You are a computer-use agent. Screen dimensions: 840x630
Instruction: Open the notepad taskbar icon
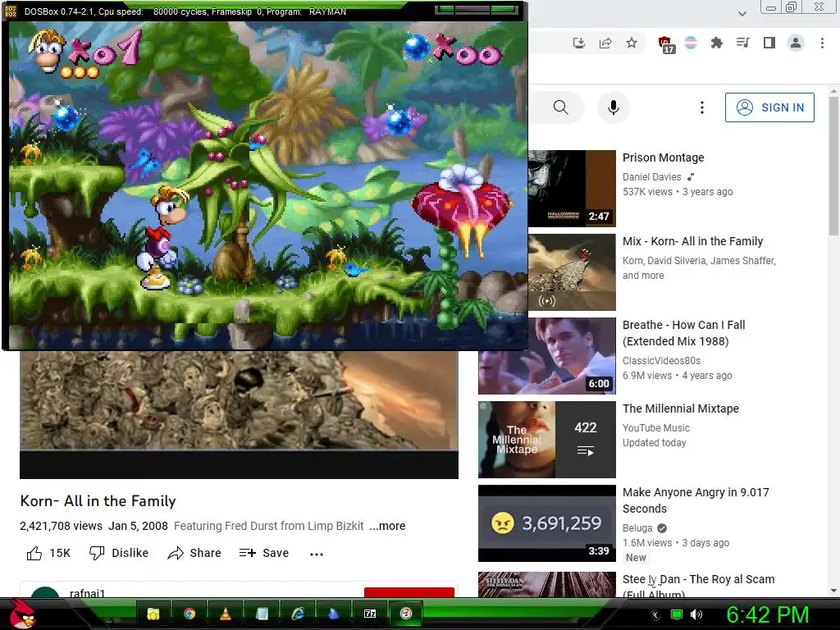[x=262, y=614]
